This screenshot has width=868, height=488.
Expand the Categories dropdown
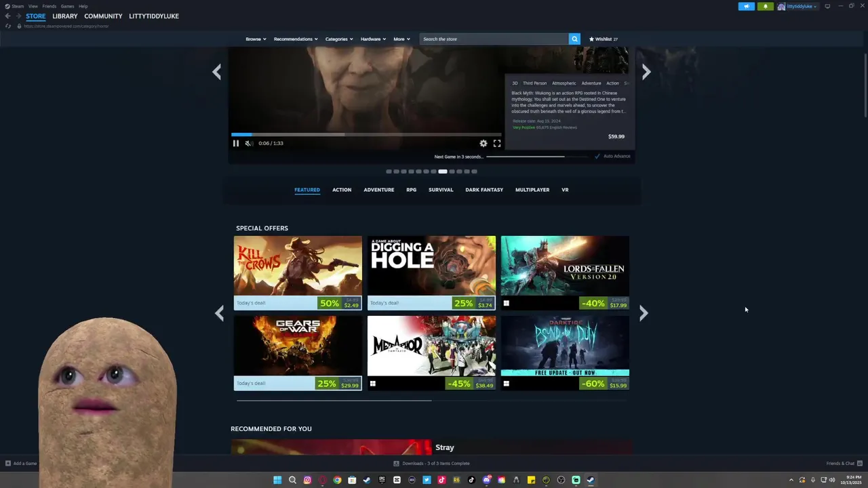coord(339,39)
